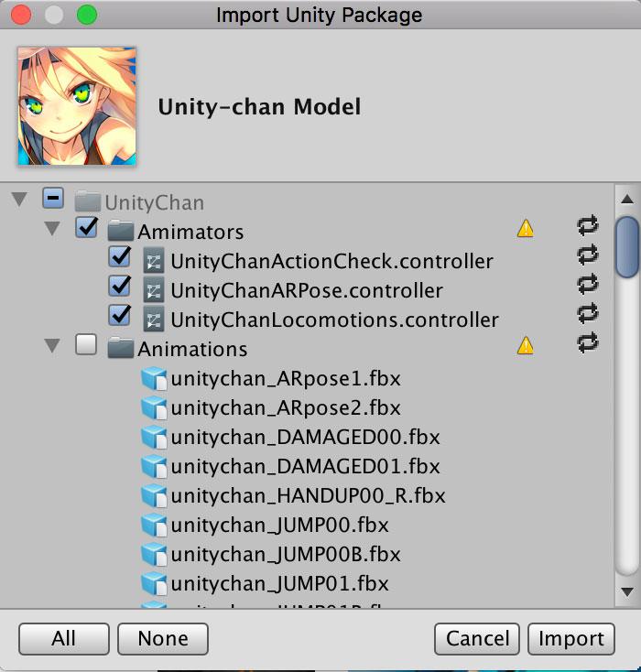The width and height of the screenshot is (641, 672).
Task: Click the warning icon on the Animations row
Action: pos(526,345)
